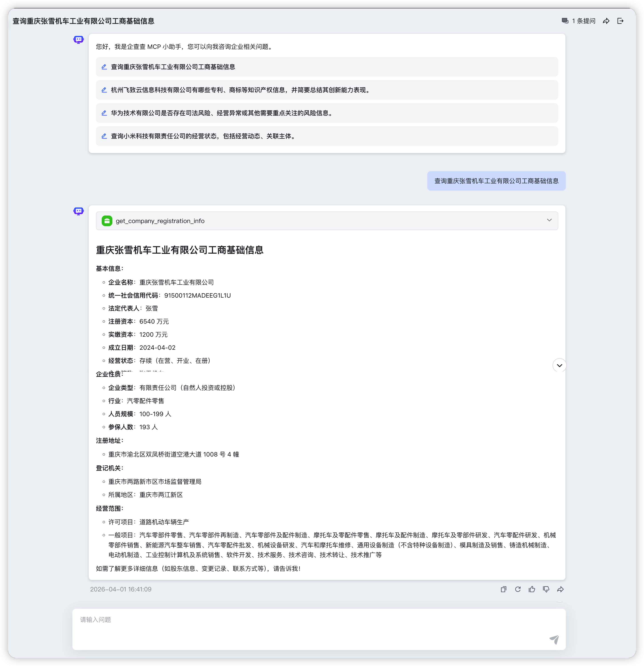Click the edit pencil beside 华为 suggestion
The image size is (644, 666).
[x=104, y=113]
